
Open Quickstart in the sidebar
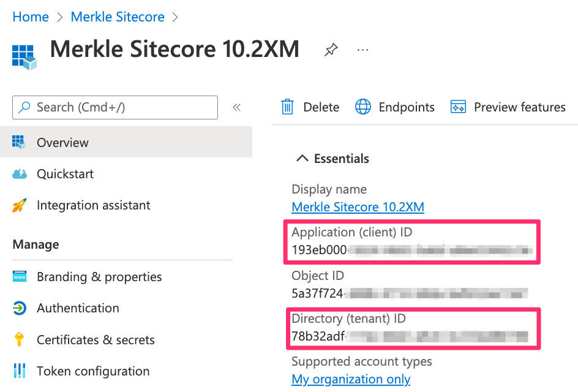pos(66,174)
